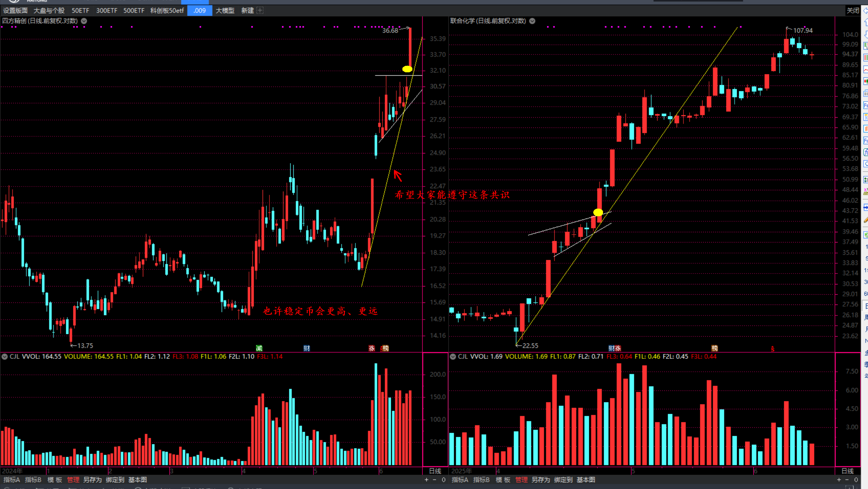Expand the 联合化学 chart title dropdown
This screenshot has height=489, width=868.
click(x=532, y=21)
